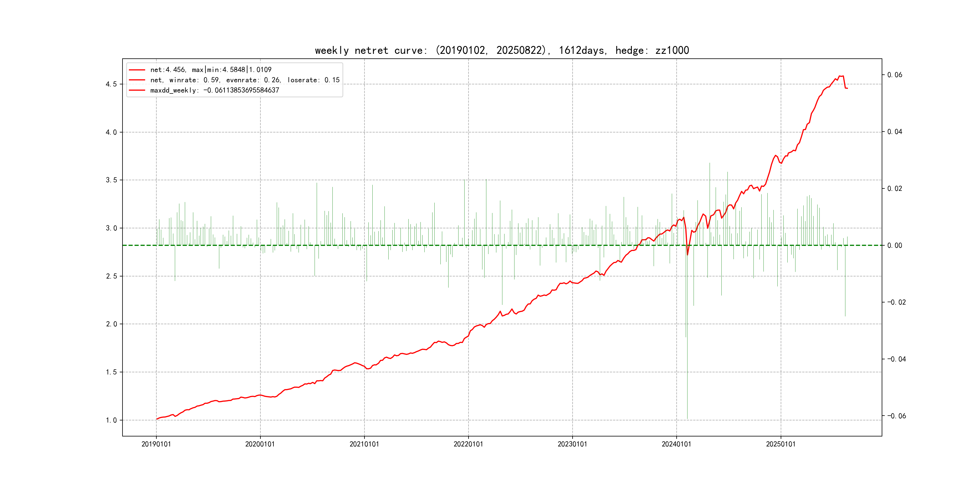Image resolution: width=980 pixels, height=490 pixels.
Task: Click the red line swatch beside net:4.456
Action: tap(137, 70)
